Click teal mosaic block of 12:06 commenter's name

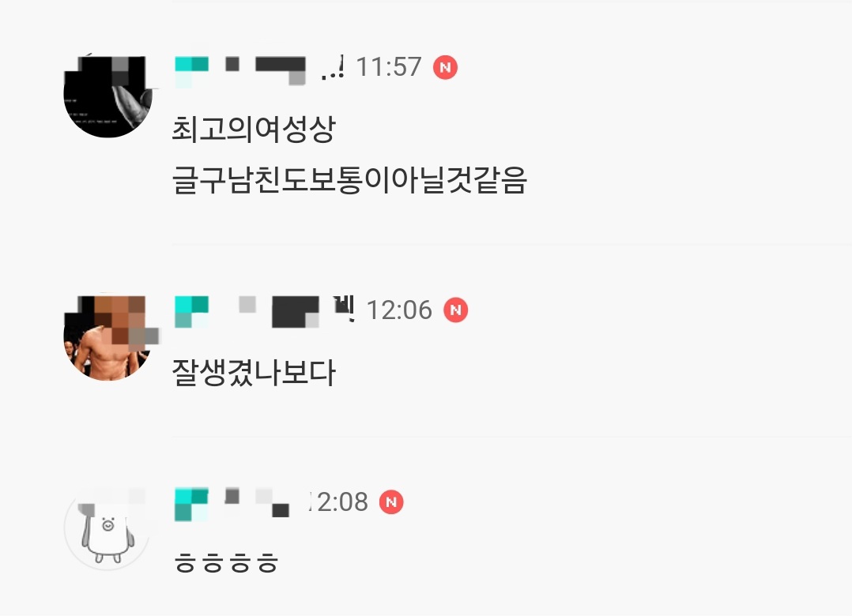tap(191, 312)
